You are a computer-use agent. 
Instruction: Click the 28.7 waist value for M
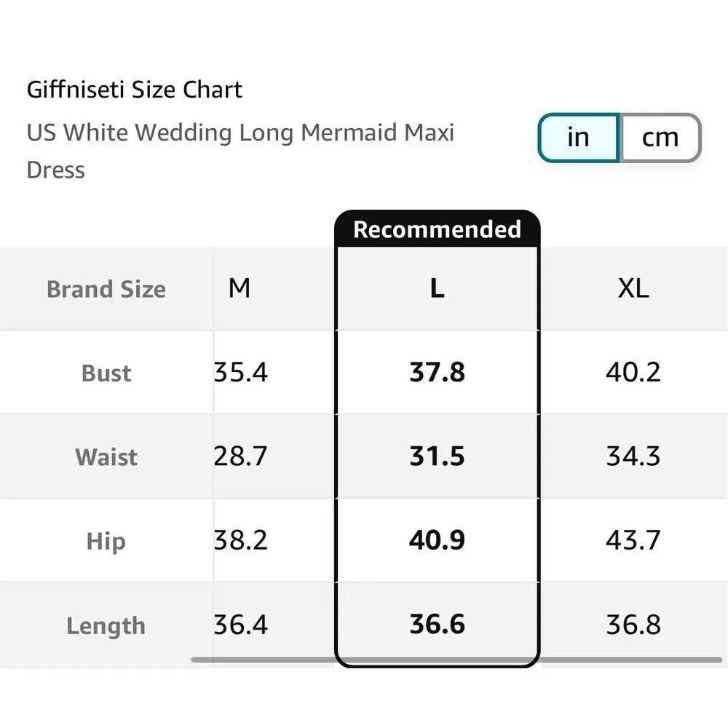(241, 456)
